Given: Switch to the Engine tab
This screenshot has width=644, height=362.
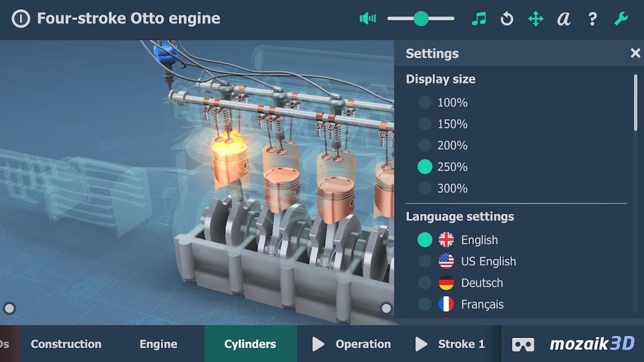Looking at the screenshot, I should pos(158,344).
